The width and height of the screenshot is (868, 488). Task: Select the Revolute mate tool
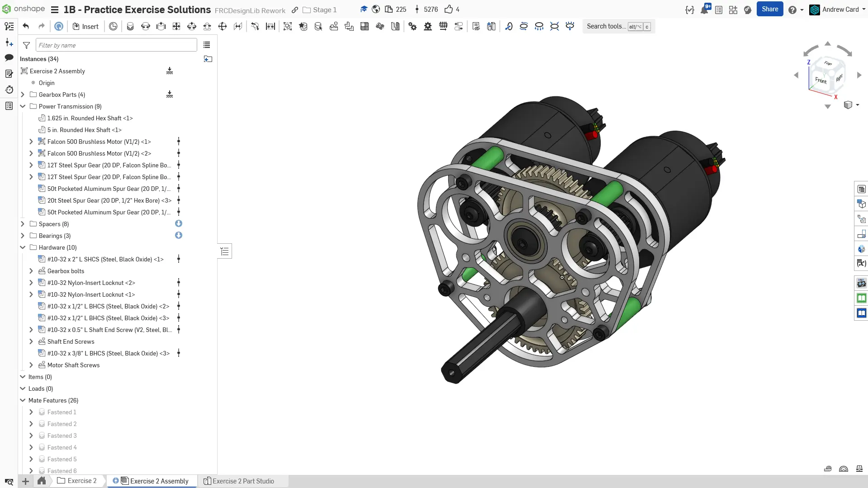pyautogui.click(x=146, y=26)
